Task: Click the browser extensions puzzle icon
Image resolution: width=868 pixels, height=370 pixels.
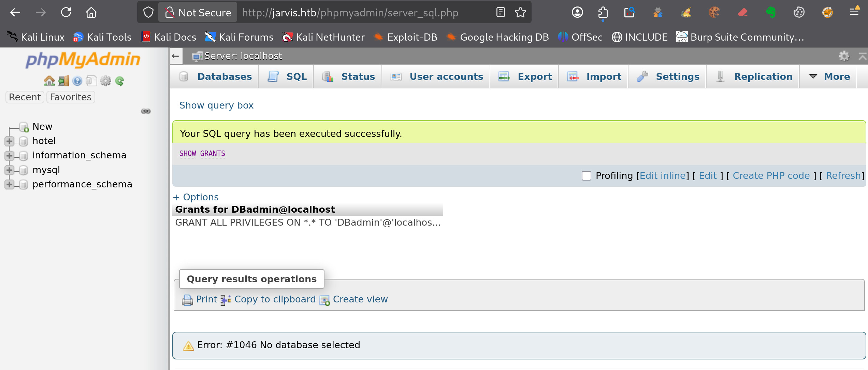Action: [x=603, y=13]
